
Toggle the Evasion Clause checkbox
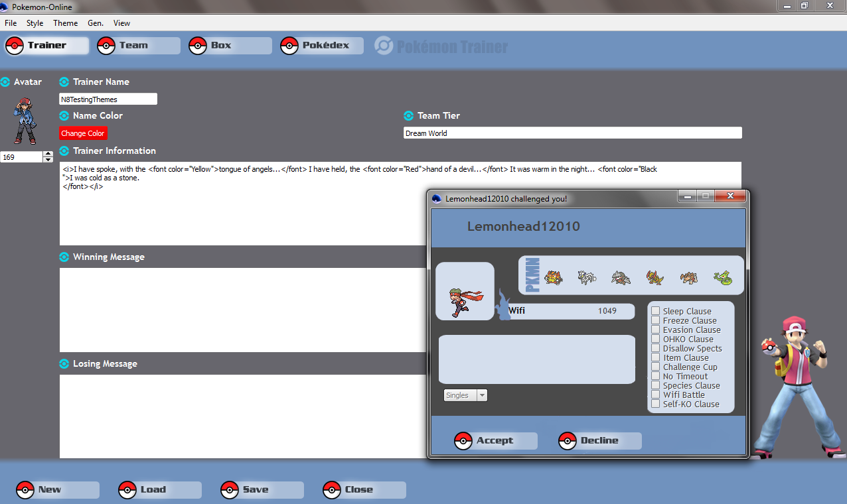click(656, 330)
